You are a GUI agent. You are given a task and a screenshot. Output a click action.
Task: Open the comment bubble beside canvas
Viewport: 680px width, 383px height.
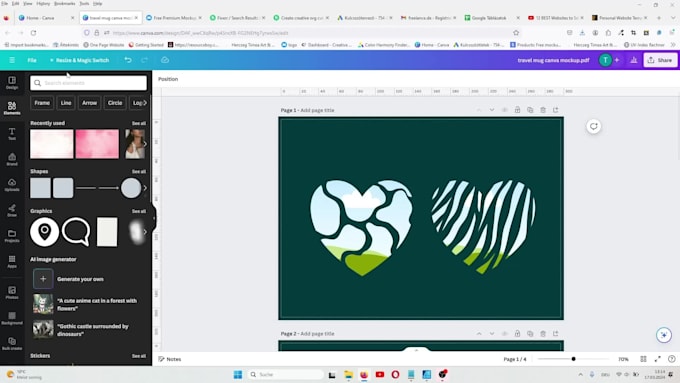pyautogui.click(x=594, y=126)
